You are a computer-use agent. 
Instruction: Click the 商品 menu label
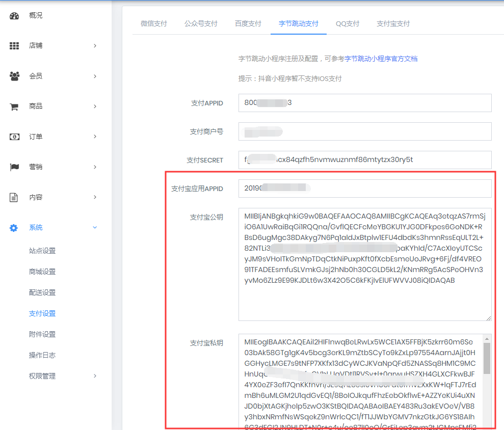pos(36,106)
